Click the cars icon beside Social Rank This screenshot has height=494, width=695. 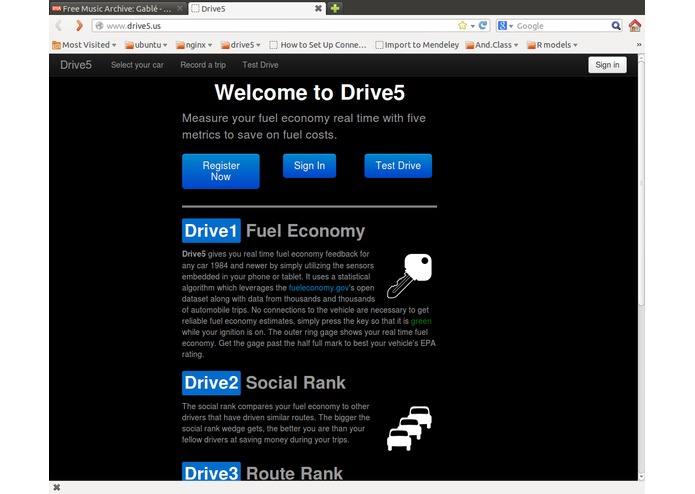[x=409, y=428]
